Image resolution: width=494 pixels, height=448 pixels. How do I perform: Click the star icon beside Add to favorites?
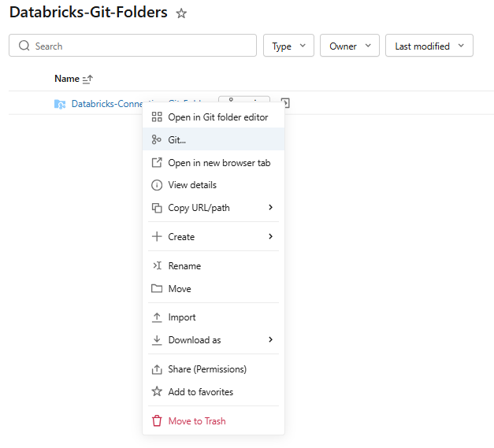coord(157,391)
